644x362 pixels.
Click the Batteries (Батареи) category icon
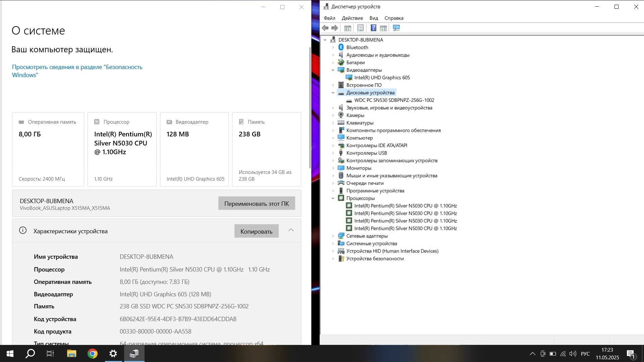click(341, 62)
